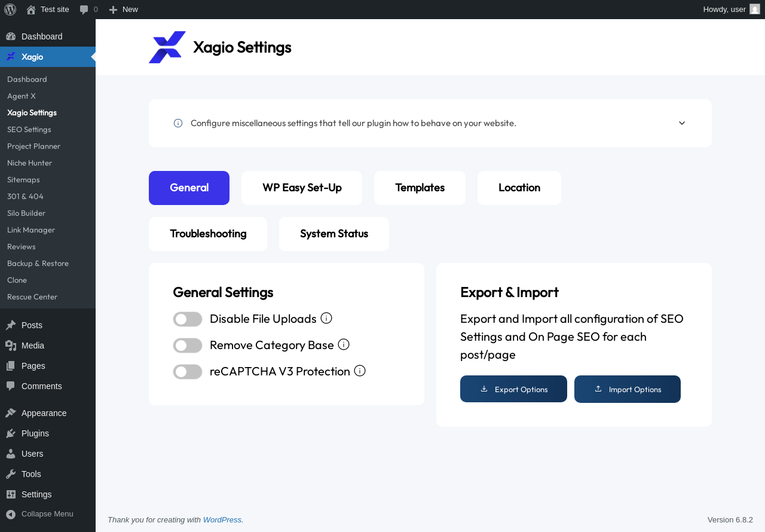Open the comments bubble in admin bar
Screen dimensions: 765x532
84,10
